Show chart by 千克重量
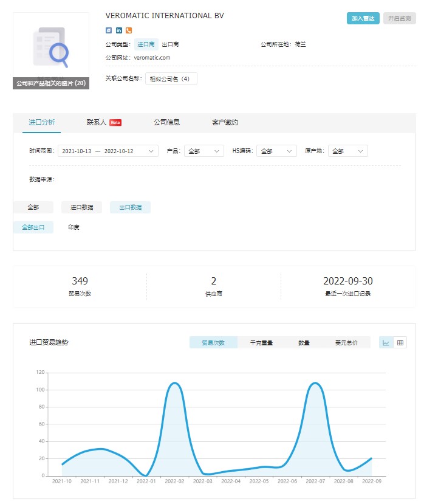Image resolution: width=424 pixels, height=504 pixels. point(261,343)
